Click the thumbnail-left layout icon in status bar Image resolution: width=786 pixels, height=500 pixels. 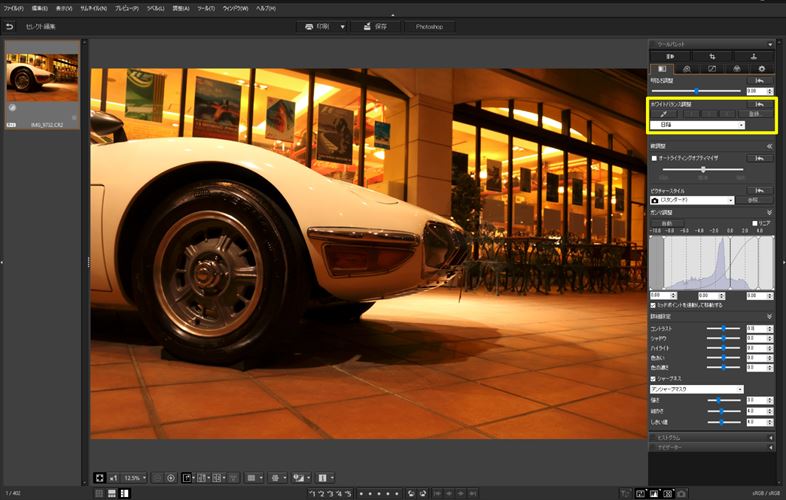click(124, 494)
